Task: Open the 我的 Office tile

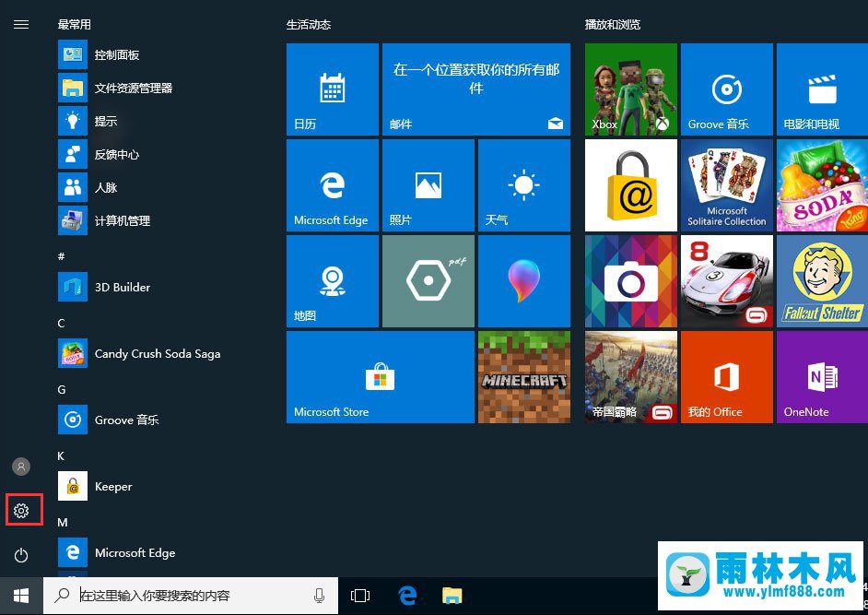Action: point(727,377)
